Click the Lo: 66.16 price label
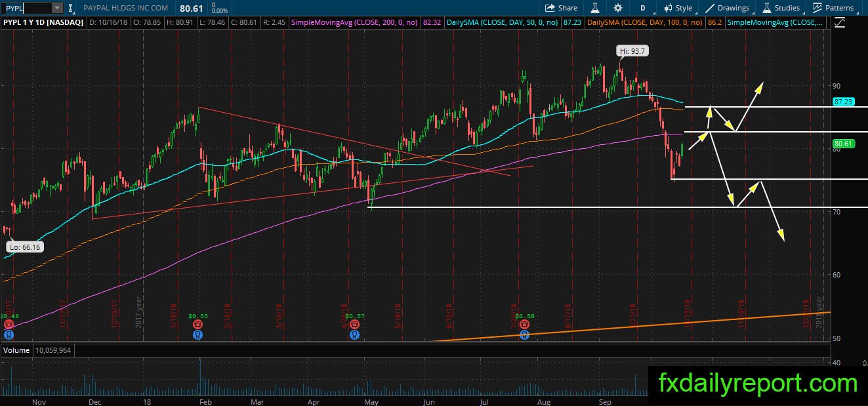The height and width of the screenshot is (406, 868). [x=26, y=247]
